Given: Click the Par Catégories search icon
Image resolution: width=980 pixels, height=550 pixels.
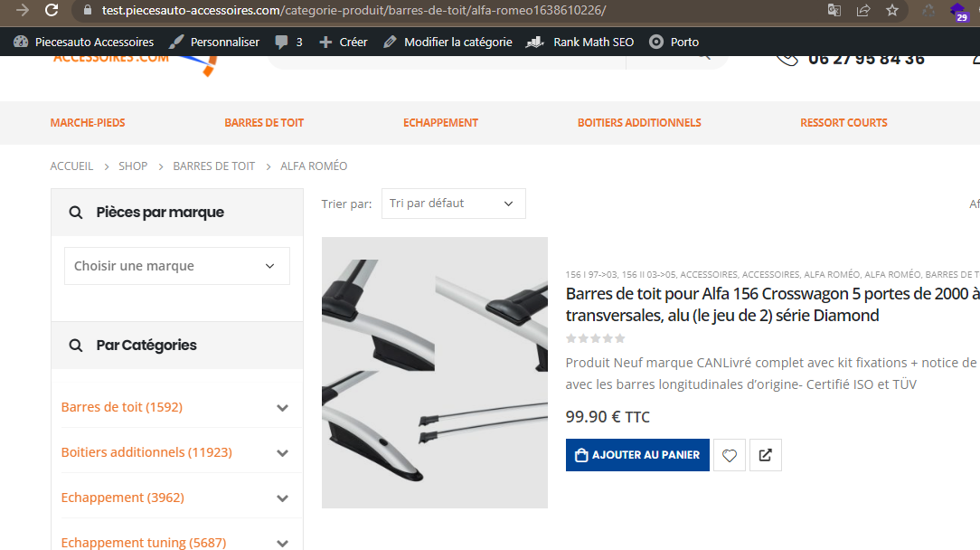Looking at the screenshot, I should tap(76, 345).
